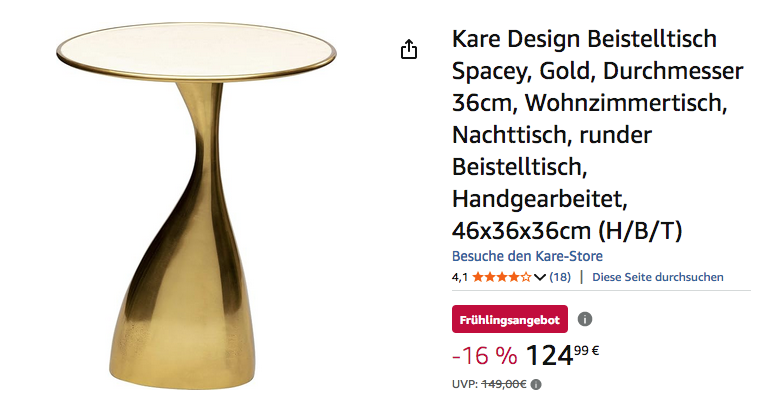Click the white tabletop in the product photo

pos(196,50)
